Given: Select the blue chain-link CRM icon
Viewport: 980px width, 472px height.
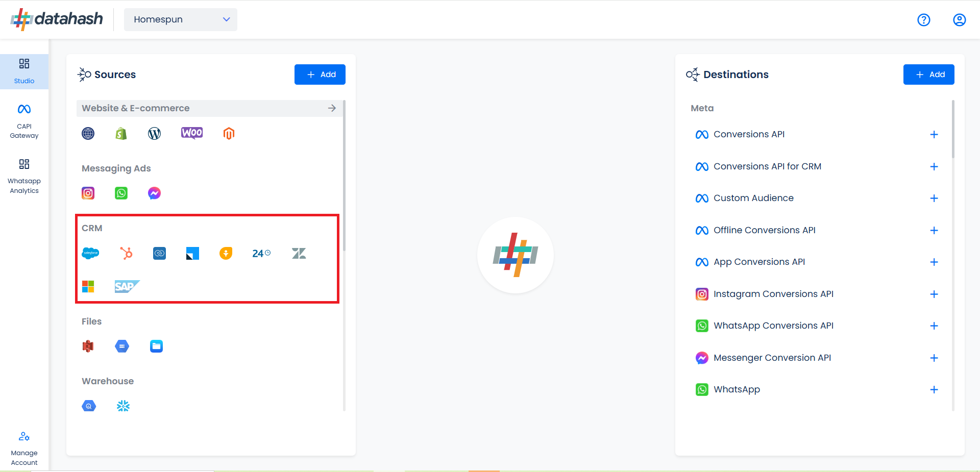Looking at the screenshot, I should pos(159,253).
